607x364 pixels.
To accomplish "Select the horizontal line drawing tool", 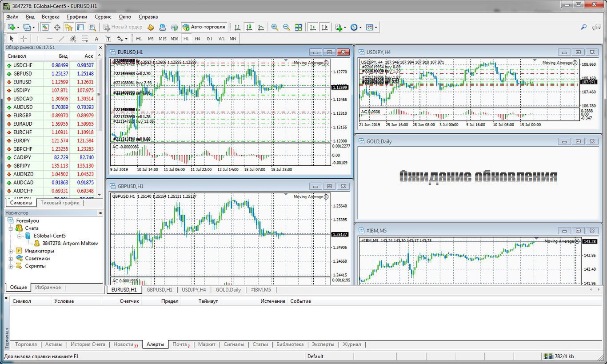I will (x=50, y=39).
